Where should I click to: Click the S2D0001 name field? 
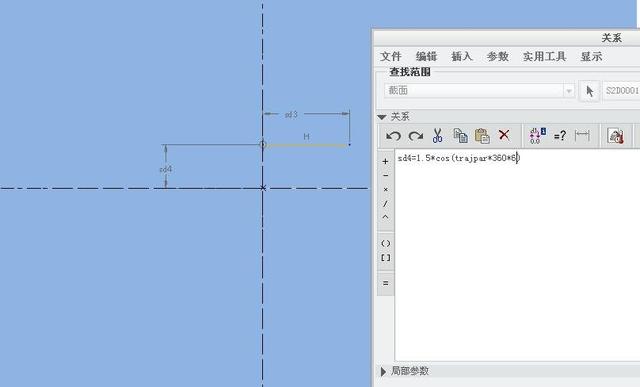tap(621, 91)
